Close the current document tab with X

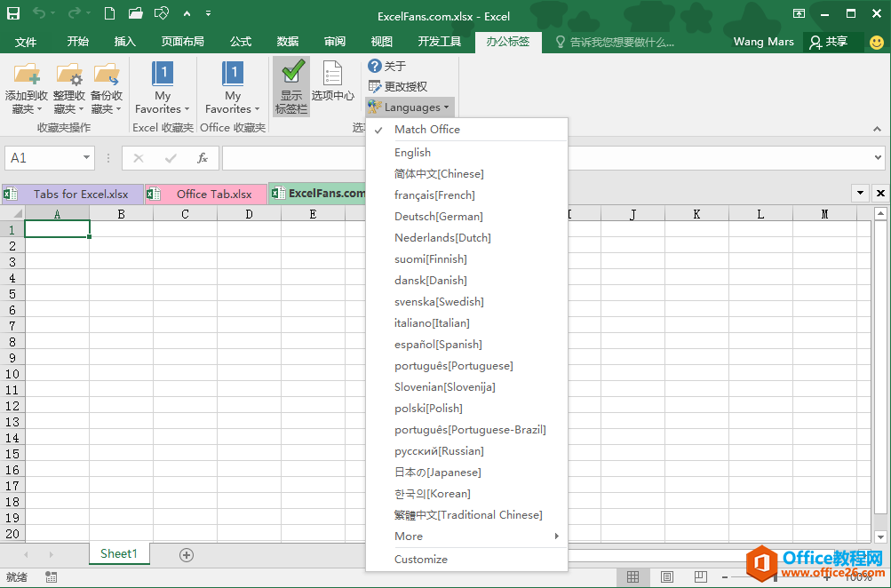pyautogui.click(x=880, y=193)
